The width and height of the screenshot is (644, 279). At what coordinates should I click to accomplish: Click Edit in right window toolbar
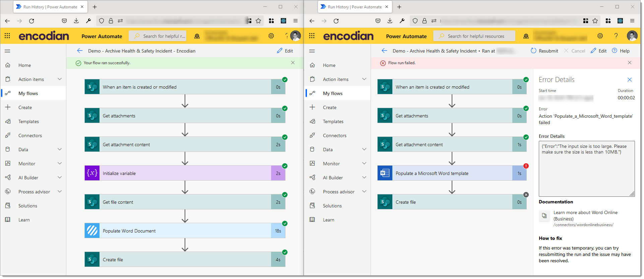coord(599,51)
